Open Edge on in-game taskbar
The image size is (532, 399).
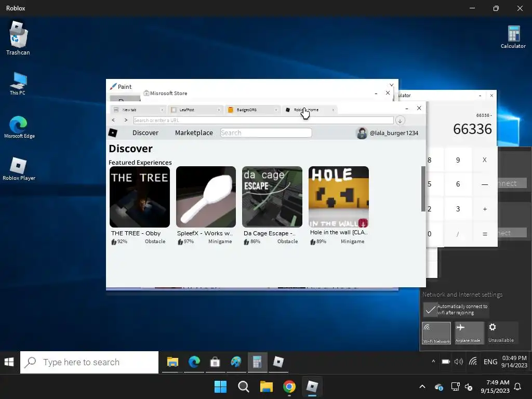[194, 362]
